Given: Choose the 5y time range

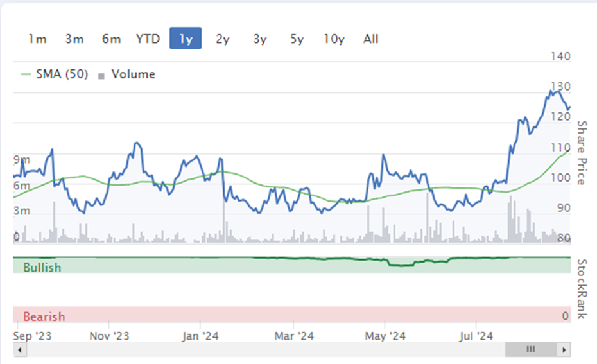Looking at the screenshot, I should (297, 39).
